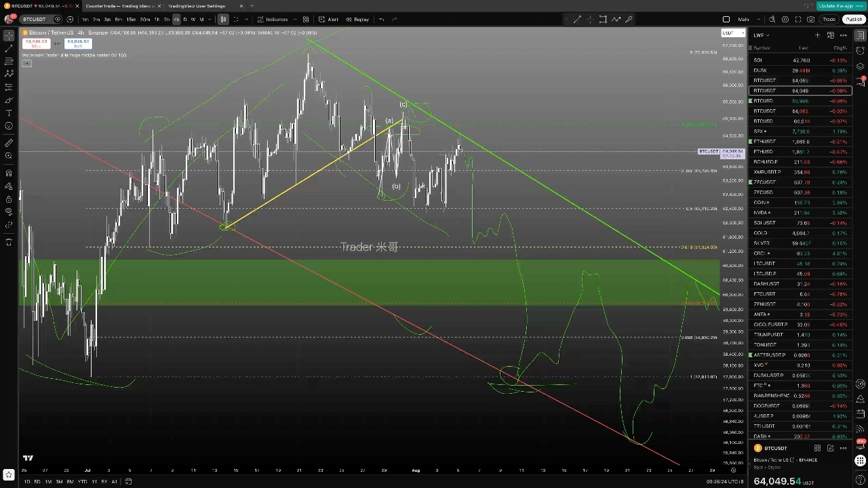The image size is (868, 488).
Task: Open the candlestick chart style selector
Action: 224,19
